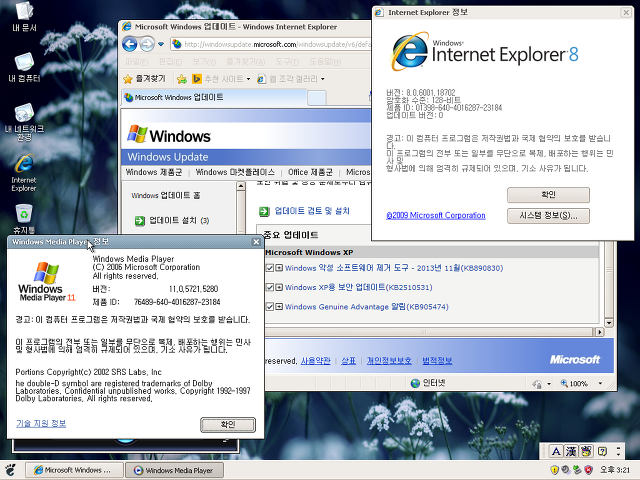Open the 도움말(H) menu in Internet Explorer
640x480 pixels.
[x=325, y=62]
